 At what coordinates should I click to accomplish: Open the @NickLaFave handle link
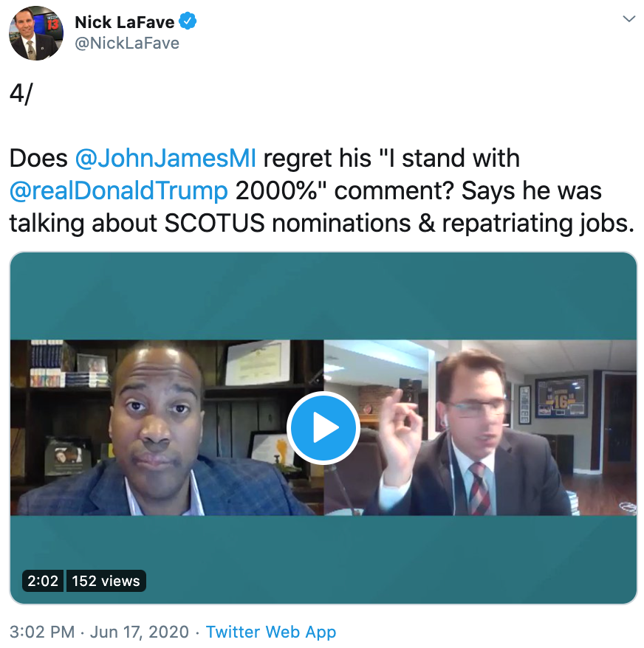127,44
